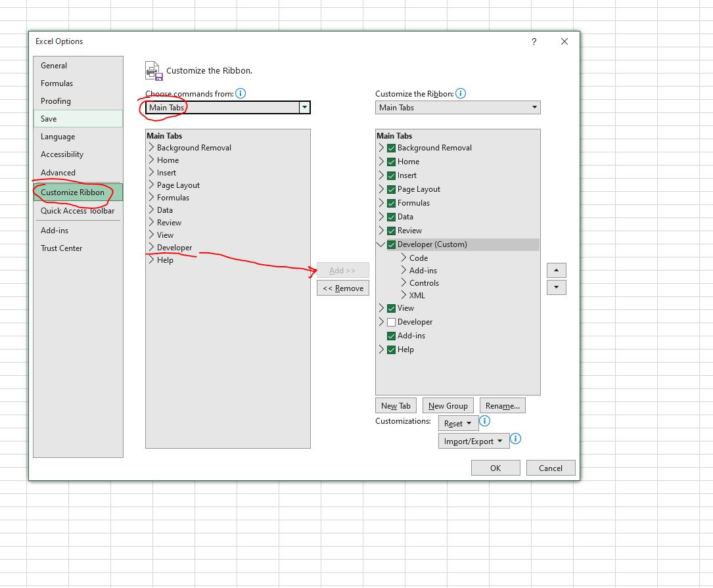
Task: Move selected tab up with arrow button
Action: pyautogui.click(x=556, y=270)
